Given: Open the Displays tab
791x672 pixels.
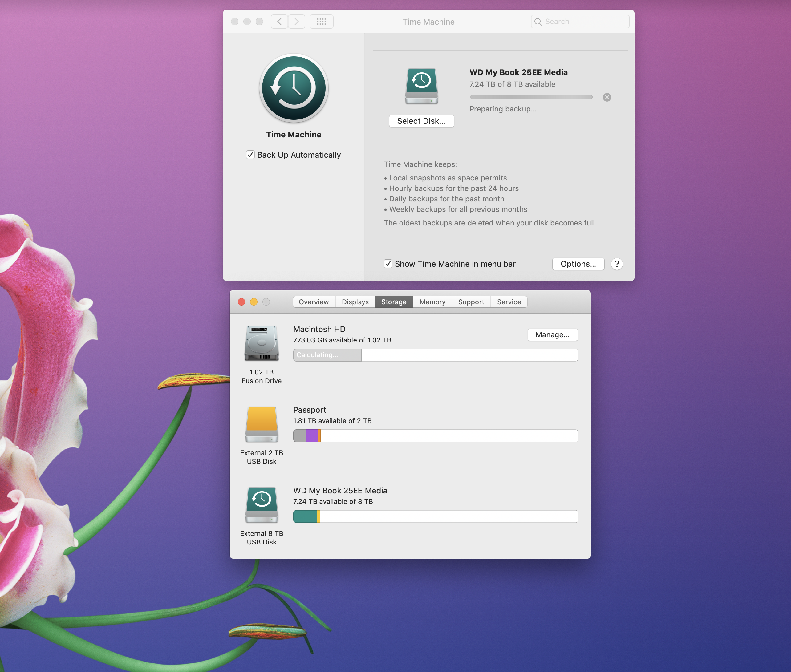Looking at the screenshot, I should [355, 302].
